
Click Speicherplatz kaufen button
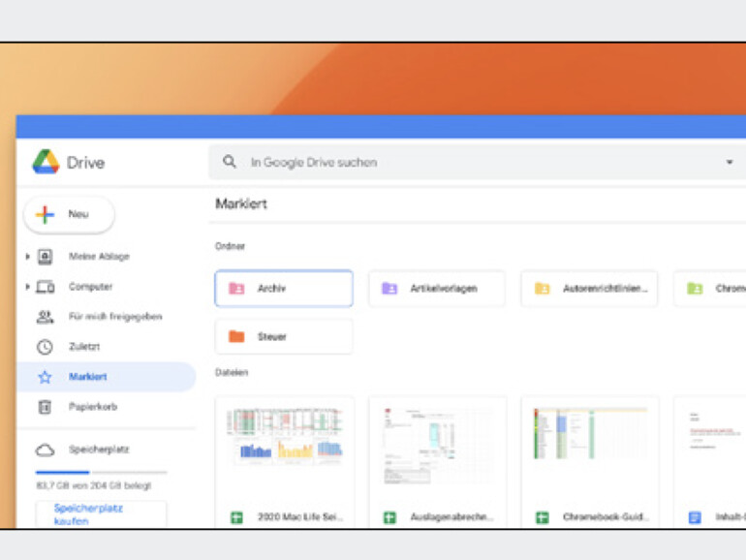pyautogui.click(x=102, y=514)
